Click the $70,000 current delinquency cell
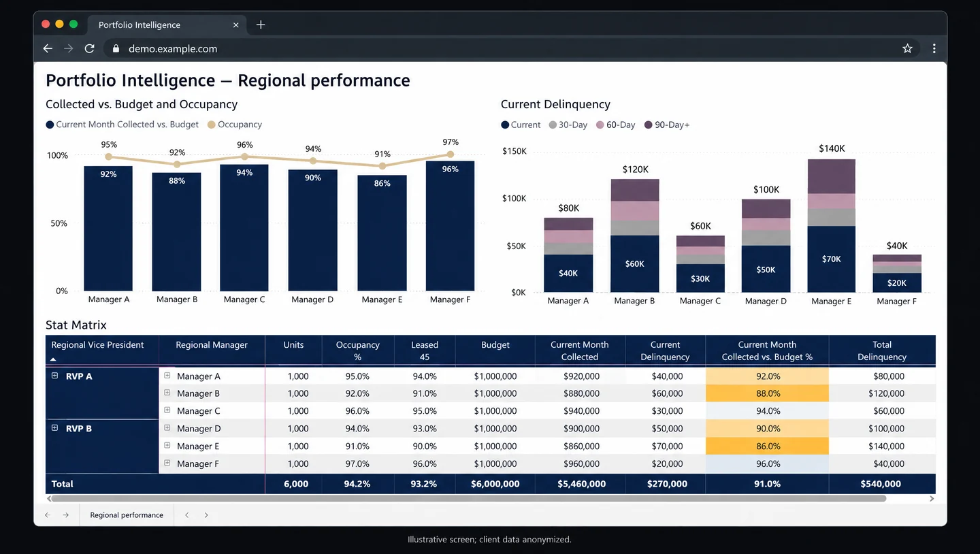 pyautogui.click(x=666, y=446)
